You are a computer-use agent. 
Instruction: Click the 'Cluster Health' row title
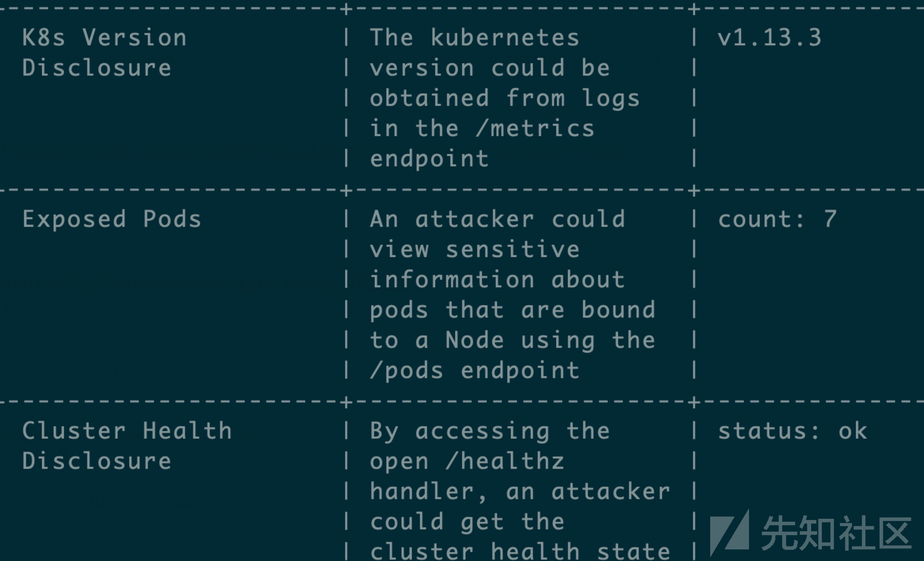(x=127, y=430)
